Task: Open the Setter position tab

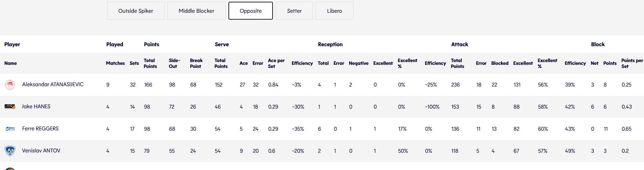Action: 294,11
